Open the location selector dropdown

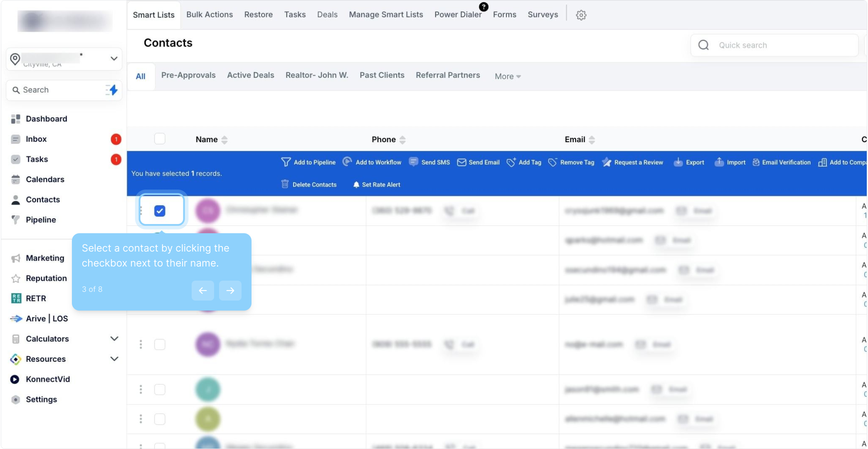coord(113,59)
